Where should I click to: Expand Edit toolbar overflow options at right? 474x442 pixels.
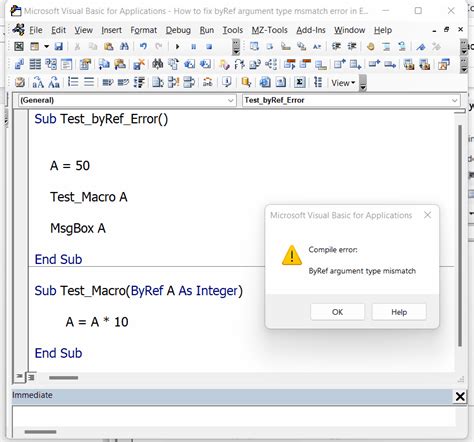tap(464, 47)
